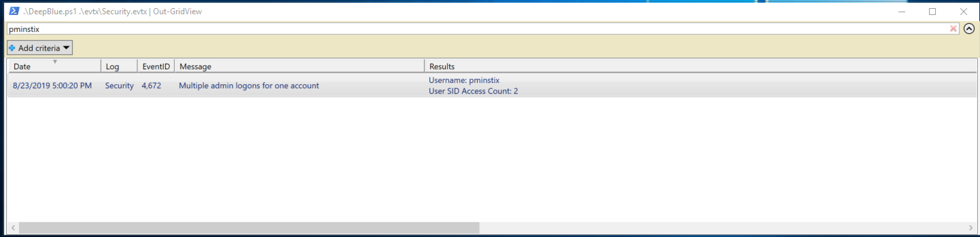
Task: Sort by the Message column header
Action: 299,66
